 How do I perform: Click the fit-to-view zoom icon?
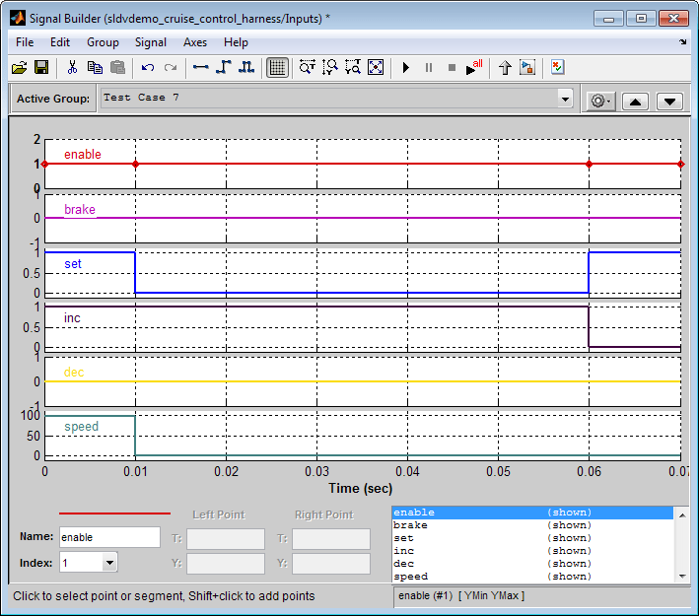(376, 67)
